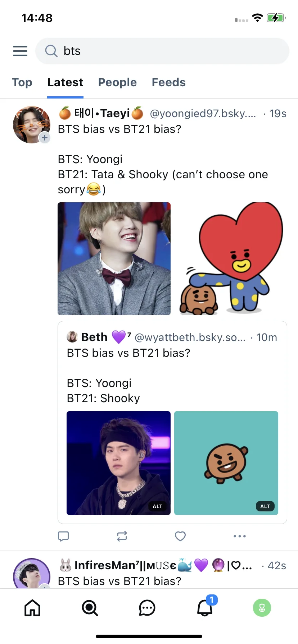This screenshot has height=644, width=298.
Task: Open Notifications bell with badge
Action: [x=206, y=607]
